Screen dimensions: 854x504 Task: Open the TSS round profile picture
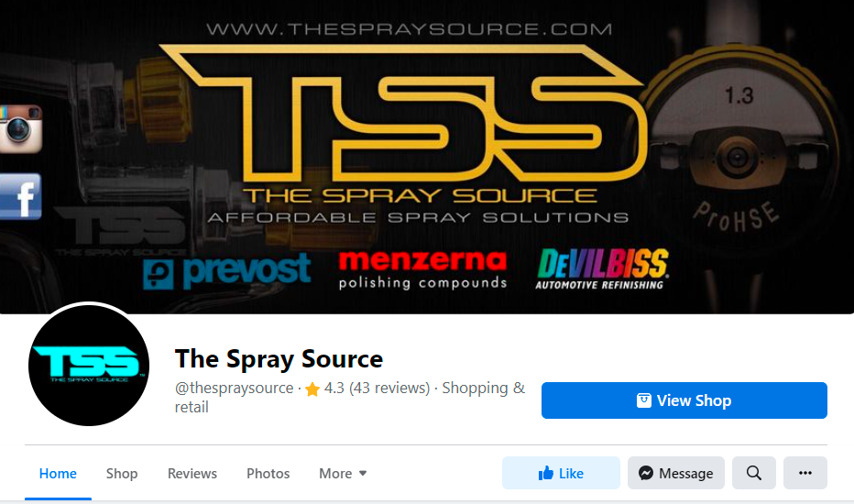[x=89, y=365]
